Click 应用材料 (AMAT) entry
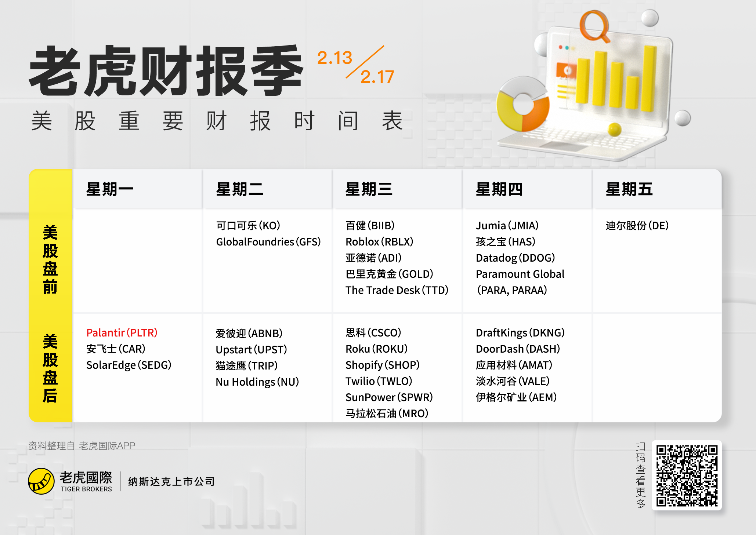This screenshot has width=756, height=535. 514,365
